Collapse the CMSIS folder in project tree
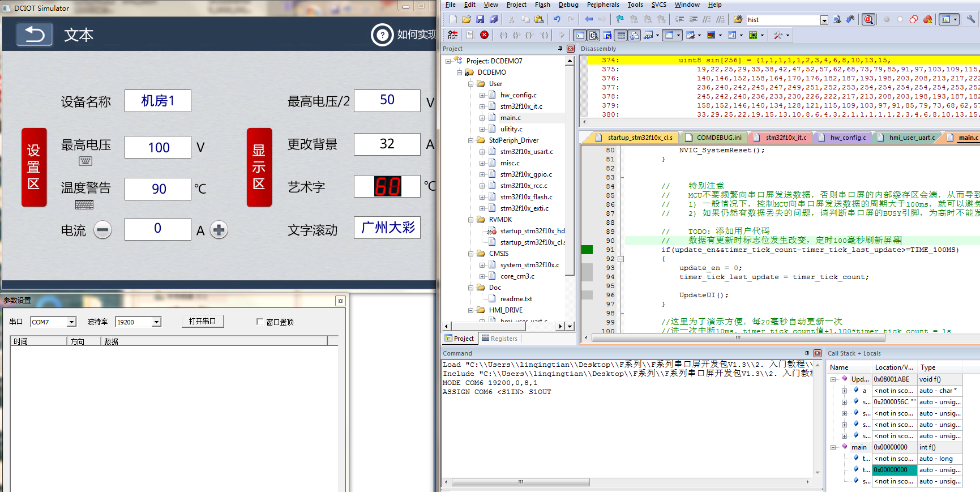Viewport: 980px width, 492px height. (470, 254)
